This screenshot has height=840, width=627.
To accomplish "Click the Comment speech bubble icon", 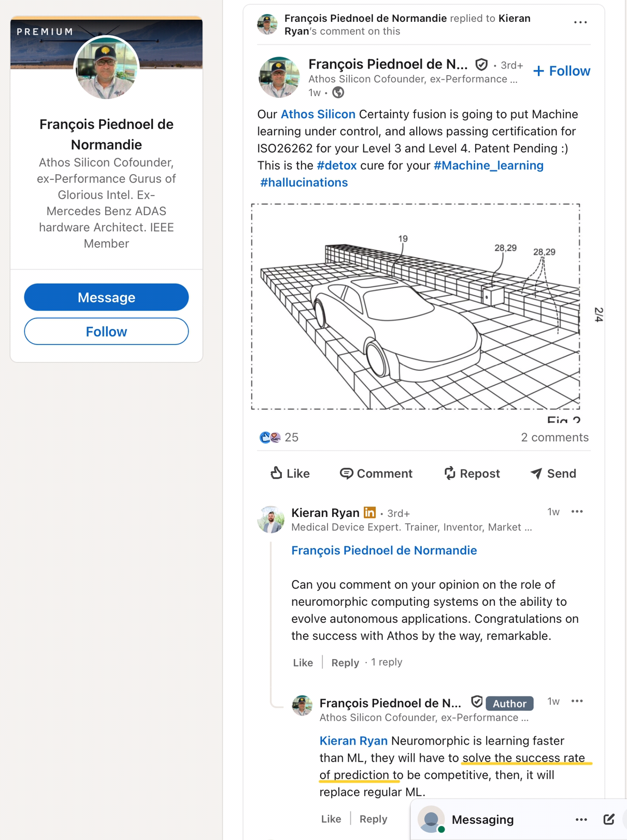I will pyautogui.click(x=346, y=473).
